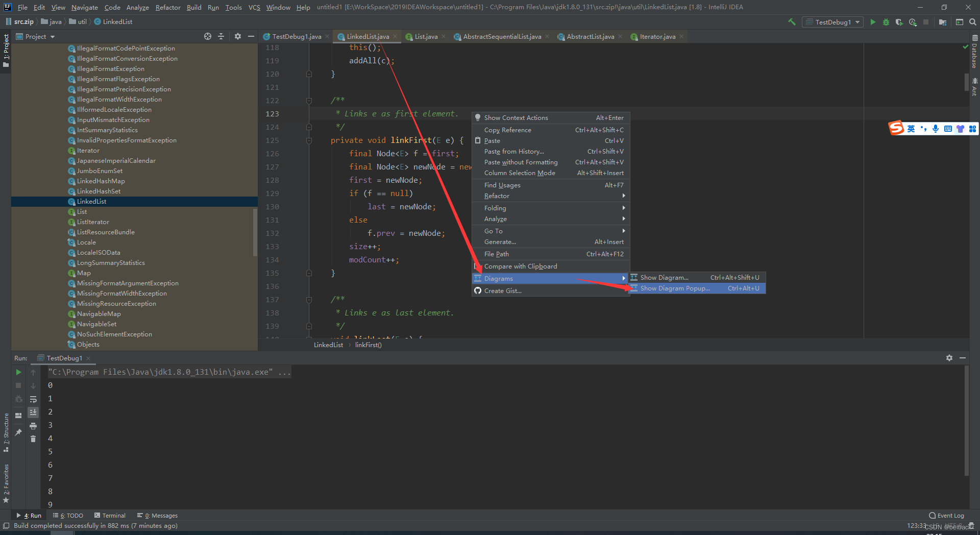Open the Ant tool window on right edge
The image size is (980, 535).
point(974,87)
